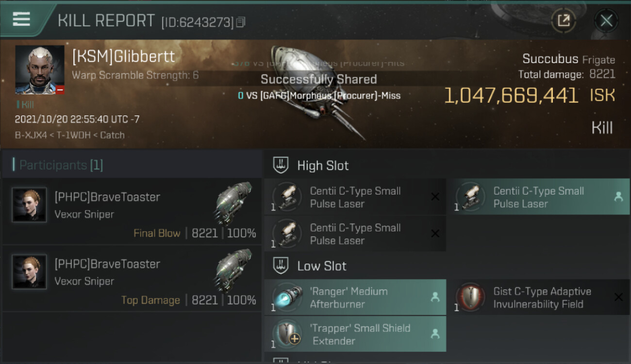Click the Low Slot section header icon
This screenshot has width=631, height=364.
click(281, 265)
